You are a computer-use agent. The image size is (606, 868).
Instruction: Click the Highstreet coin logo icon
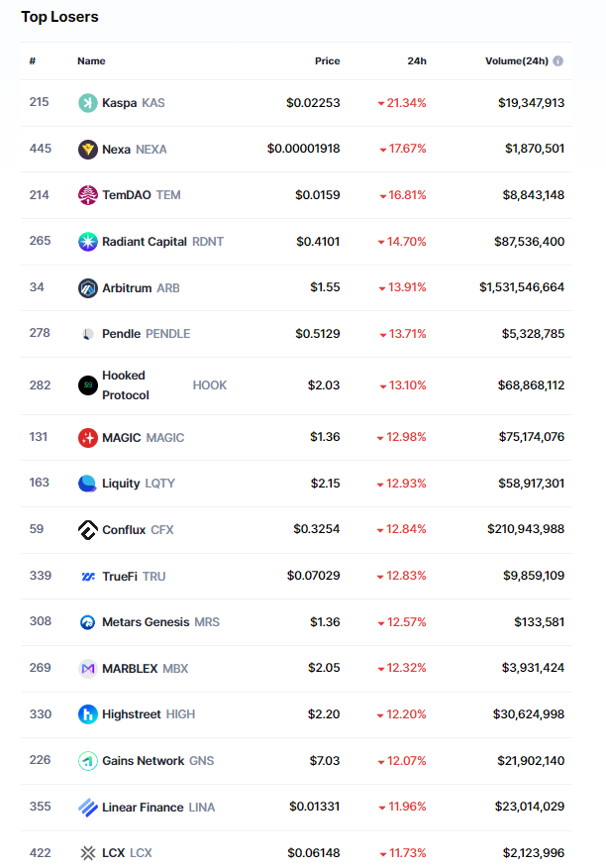(x=88, y=714)
